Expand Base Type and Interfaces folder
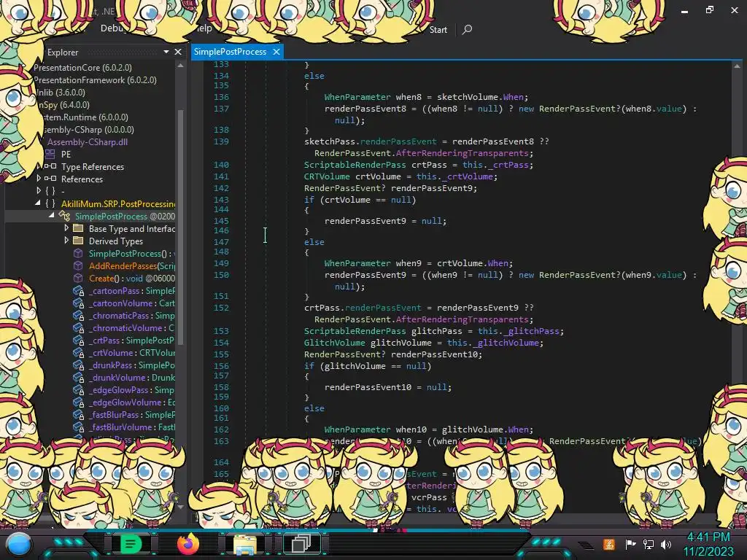 (66, 227)
